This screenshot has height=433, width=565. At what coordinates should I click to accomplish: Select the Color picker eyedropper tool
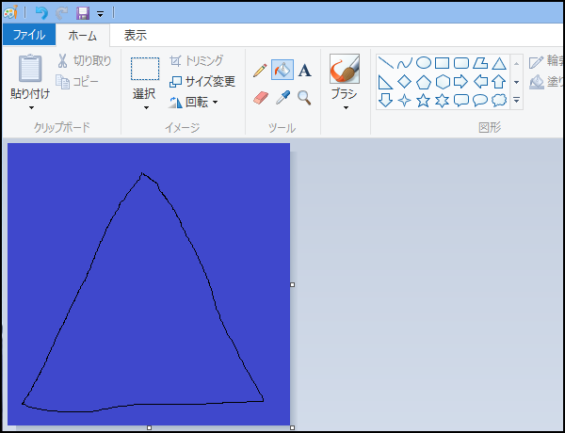[x=283, y=98]
